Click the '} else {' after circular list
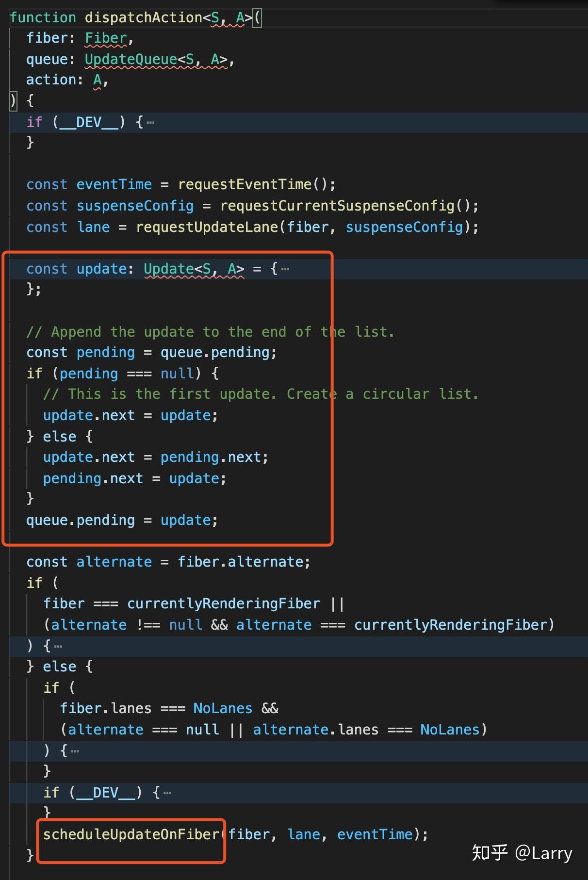This screenshot has height=880, width=588. (59, 437)
